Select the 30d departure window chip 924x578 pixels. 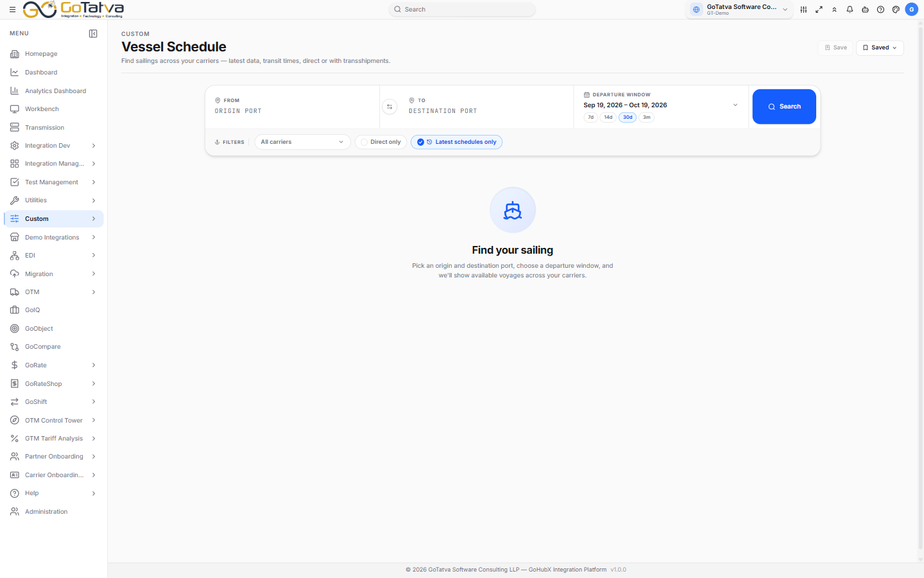tap(628, 118)
